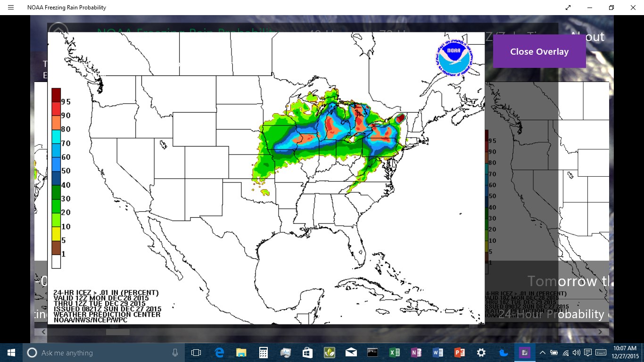Click the Close Overlay button

click(539, 52)
